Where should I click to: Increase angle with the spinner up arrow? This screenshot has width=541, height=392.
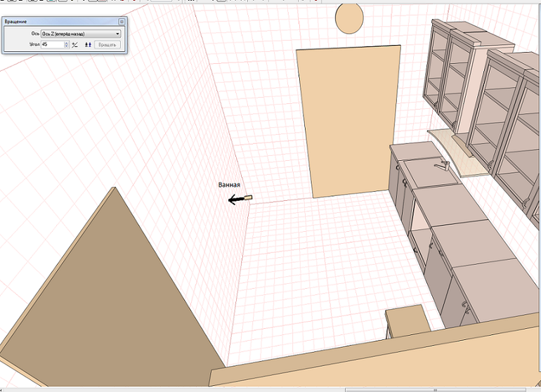click(67, 42)
